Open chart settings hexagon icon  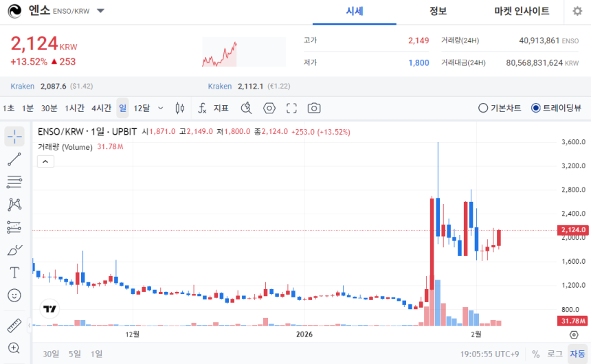[269, 109]
